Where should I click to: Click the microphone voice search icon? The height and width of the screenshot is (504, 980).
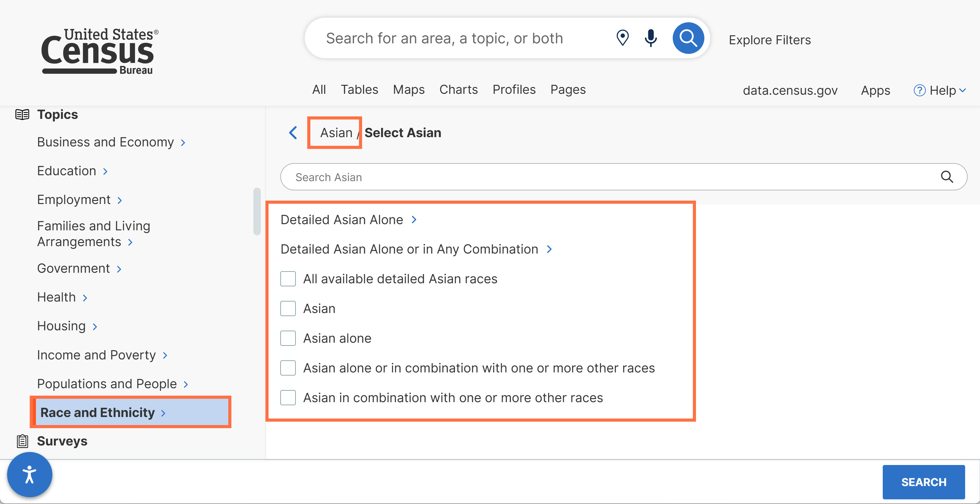click(651, 38)
